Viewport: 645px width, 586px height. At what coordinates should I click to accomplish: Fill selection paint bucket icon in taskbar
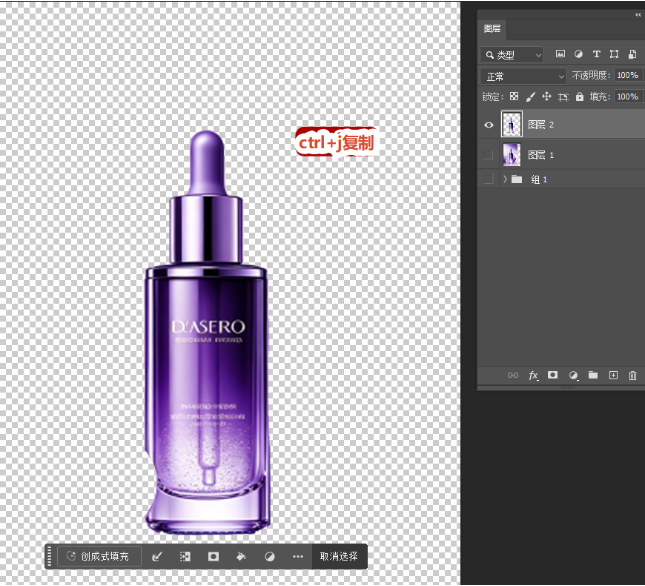tap(241, 556)
